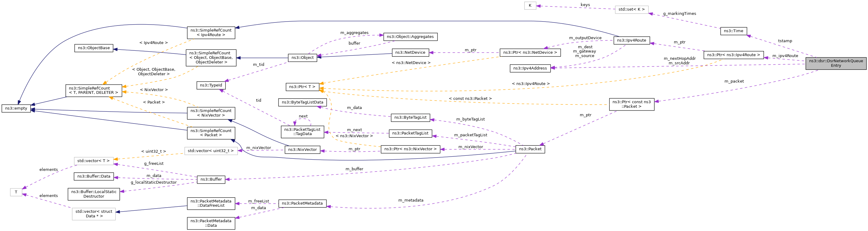The width and height of the screenshot is (868, 231).
Task: Select the ns3::PacketTagList node
Action: pos(410,133)
